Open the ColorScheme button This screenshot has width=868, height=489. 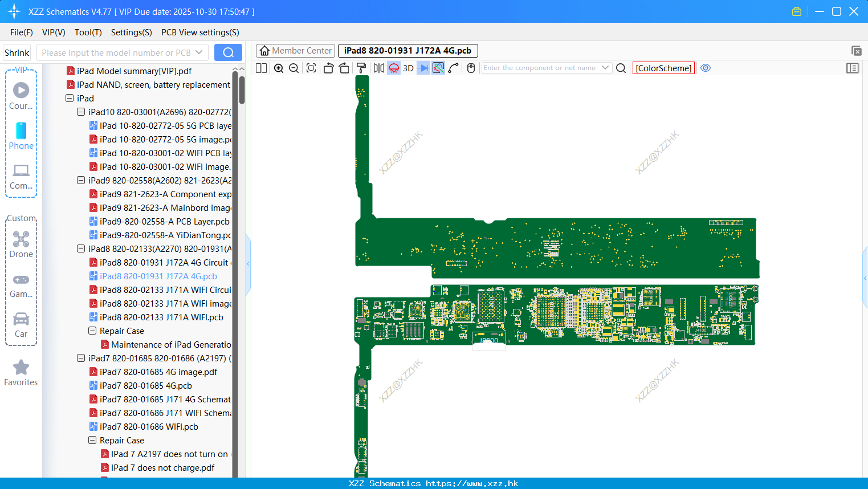click(x=663, y=68)
